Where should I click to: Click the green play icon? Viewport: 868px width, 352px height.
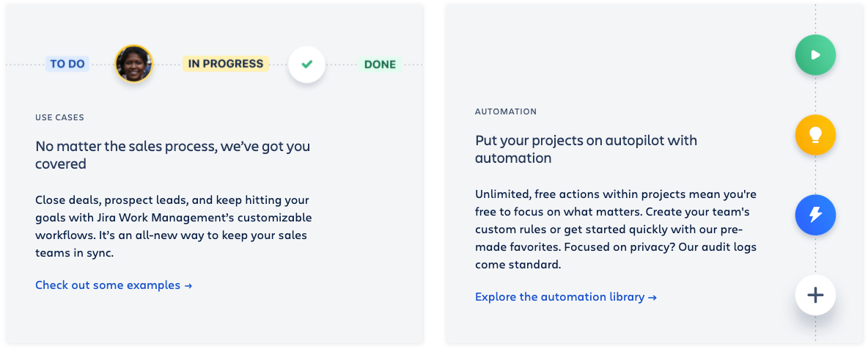[815, 55]
